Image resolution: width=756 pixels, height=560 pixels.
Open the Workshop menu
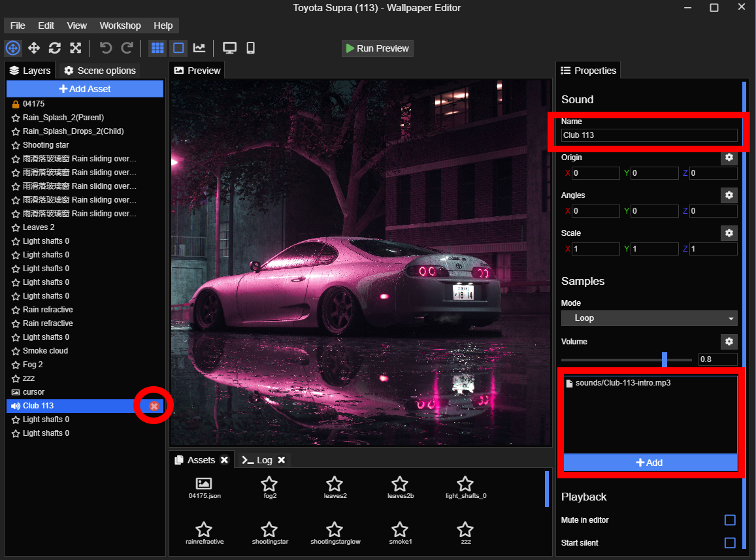[x=120, y=25]
